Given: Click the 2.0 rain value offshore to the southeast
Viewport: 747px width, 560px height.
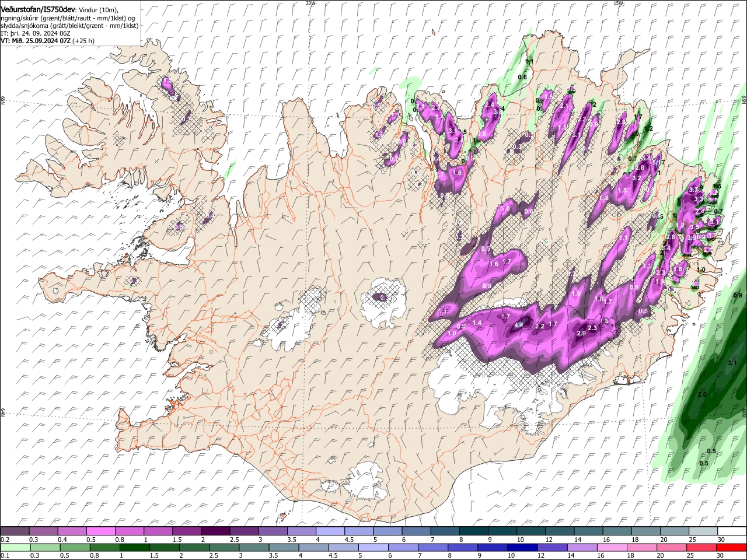Looking at the screenshot, I should tap(702, 394).
